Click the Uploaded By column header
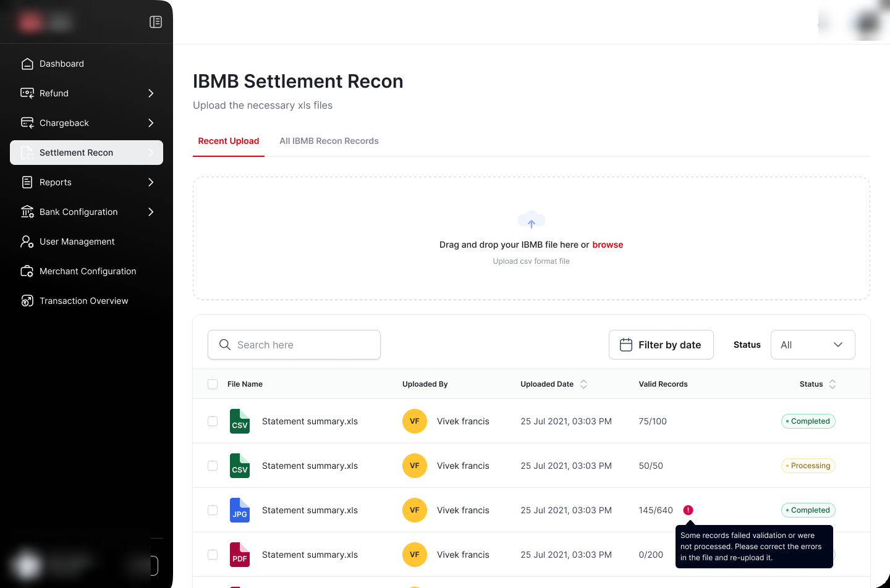The image size is (890, 588). click(x=425, y=384)
